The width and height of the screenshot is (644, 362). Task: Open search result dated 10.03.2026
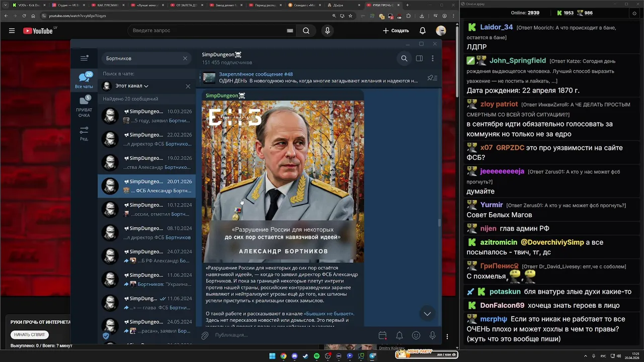[x=146, y=116]
